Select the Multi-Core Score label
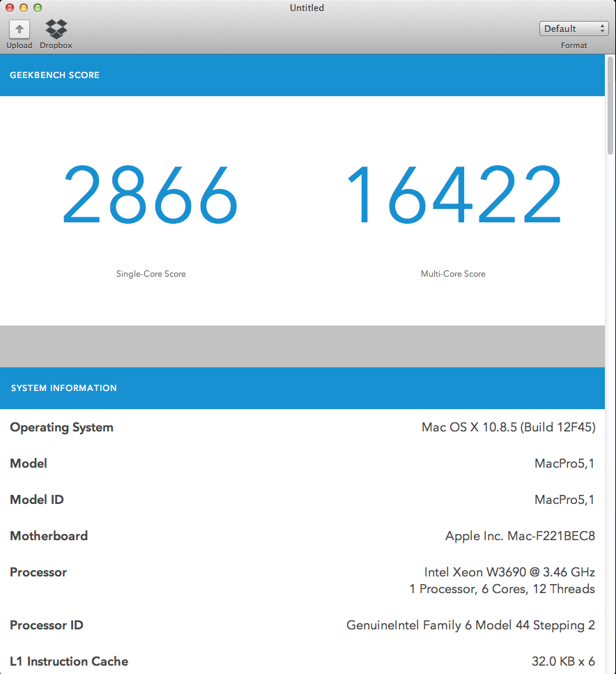Viewport: 616px width, 674px height. click(x=453, y=274)
